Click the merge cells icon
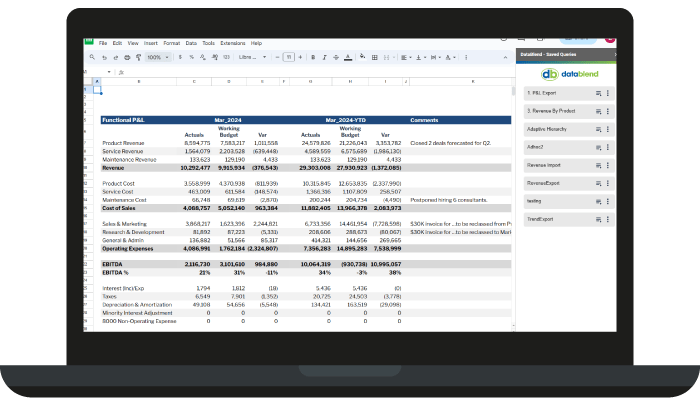Viewport: 700px width, 400px height. [387, 57]
